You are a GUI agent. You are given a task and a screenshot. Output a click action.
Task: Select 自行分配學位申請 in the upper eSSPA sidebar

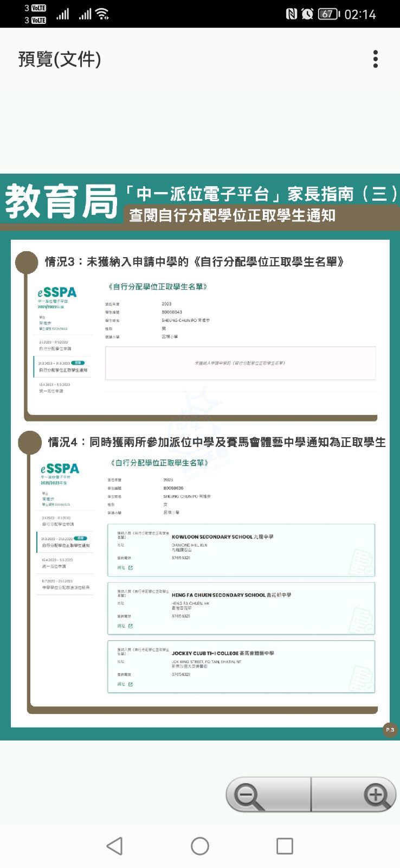pos(55,349)
